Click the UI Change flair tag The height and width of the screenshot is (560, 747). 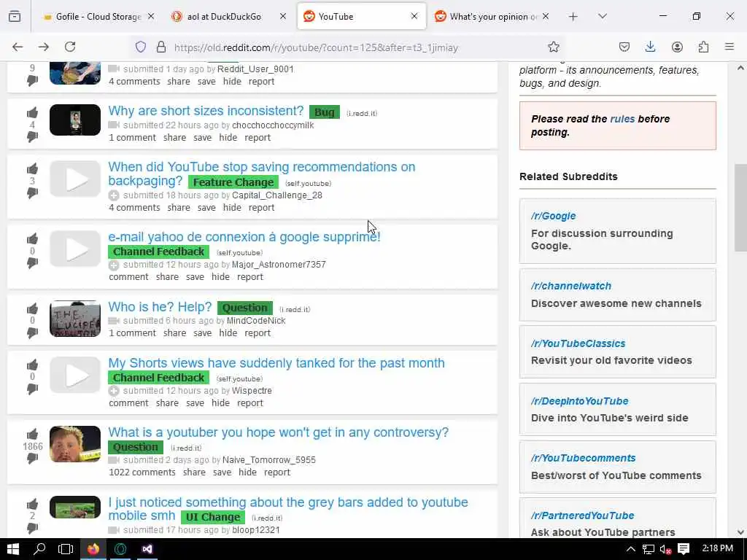[x=213, y=517]
